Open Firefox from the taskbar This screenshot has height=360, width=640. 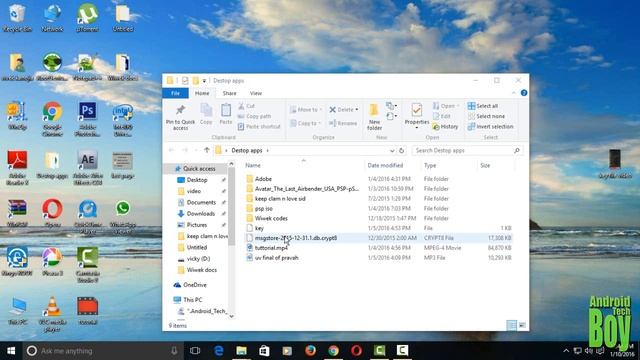311,351
